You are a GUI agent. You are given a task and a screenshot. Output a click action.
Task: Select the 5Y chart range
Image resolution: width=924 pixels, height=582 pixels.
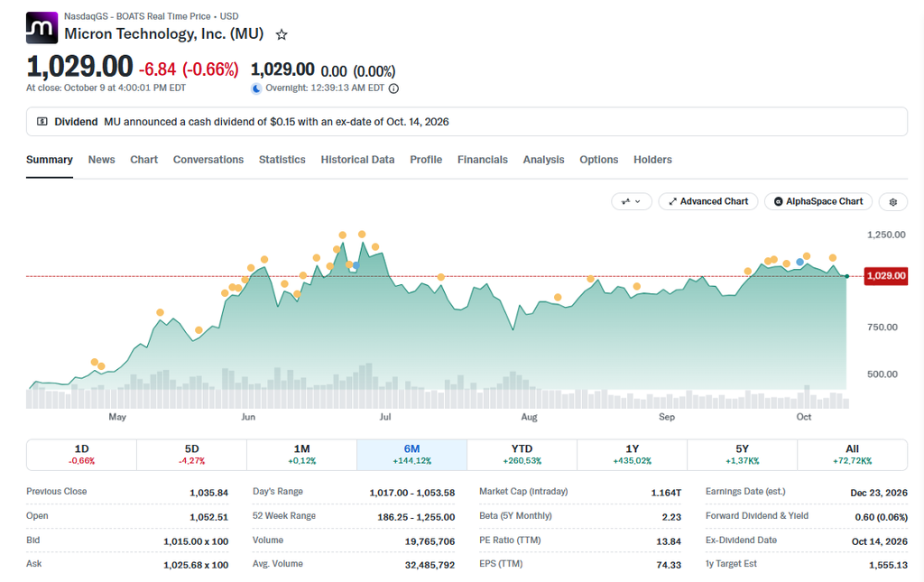(743, 454)
